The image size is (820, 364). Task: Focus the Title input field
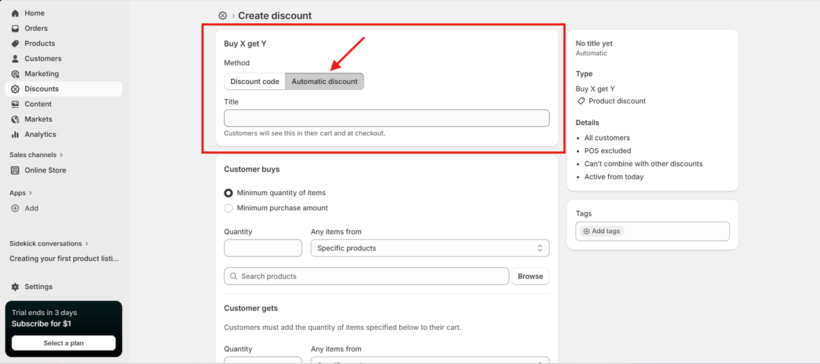coord(386,118)
